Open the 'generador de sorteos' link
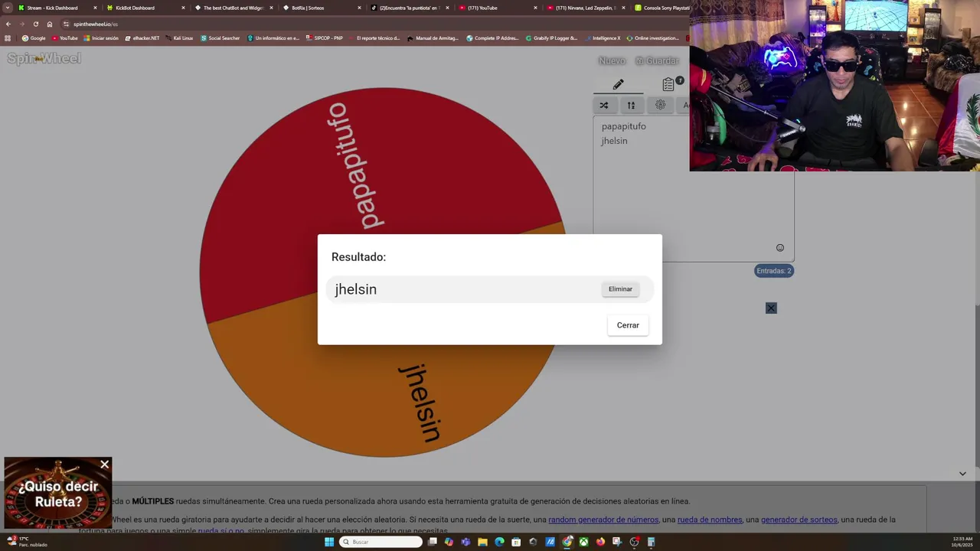Viewport: 980px width, 551px height. coord(799,520)
